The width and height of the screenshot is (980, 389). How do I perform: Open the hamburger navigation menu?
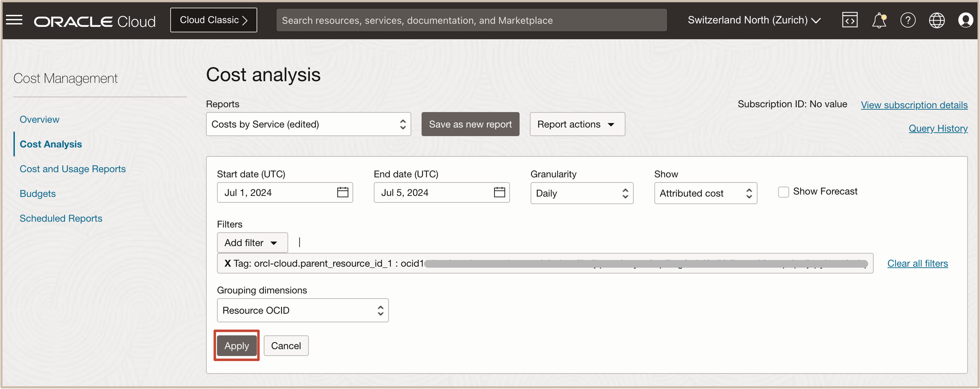click(x=14, y=20)
